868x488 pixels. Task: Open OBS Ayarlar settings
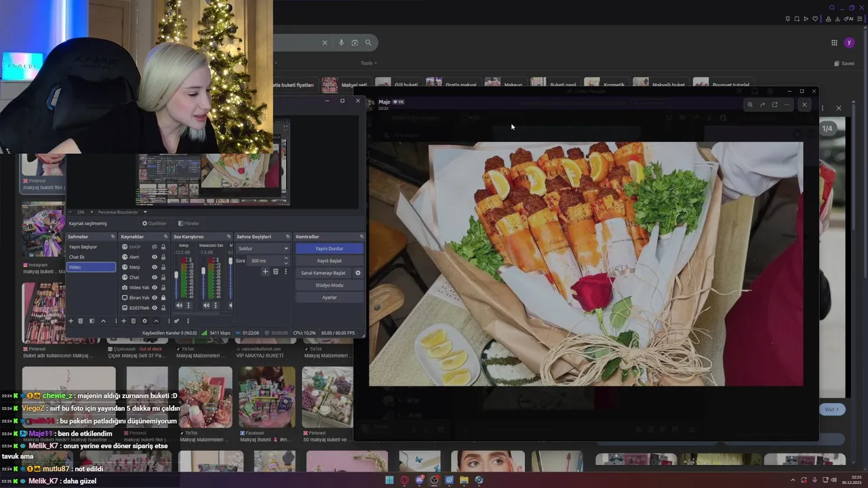(329, 298)
